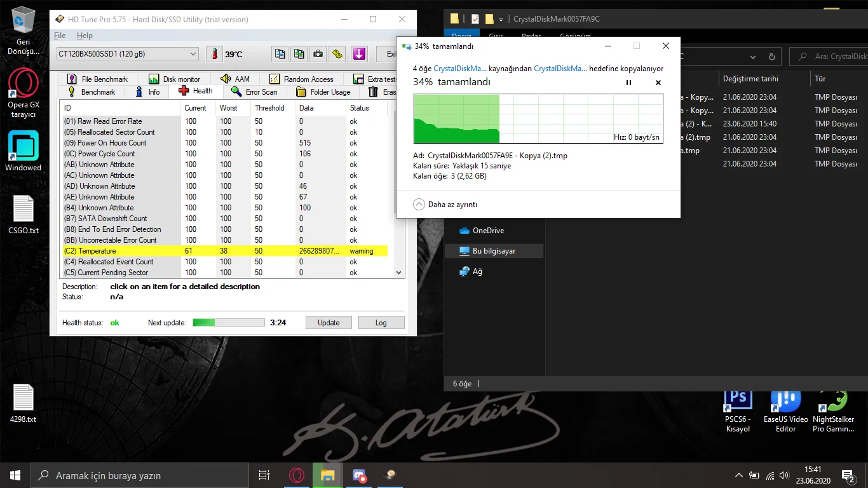Show hidden system tray icons
Image resolution: width=868 pixels, height=488 pixels.
tap(738, 475)
